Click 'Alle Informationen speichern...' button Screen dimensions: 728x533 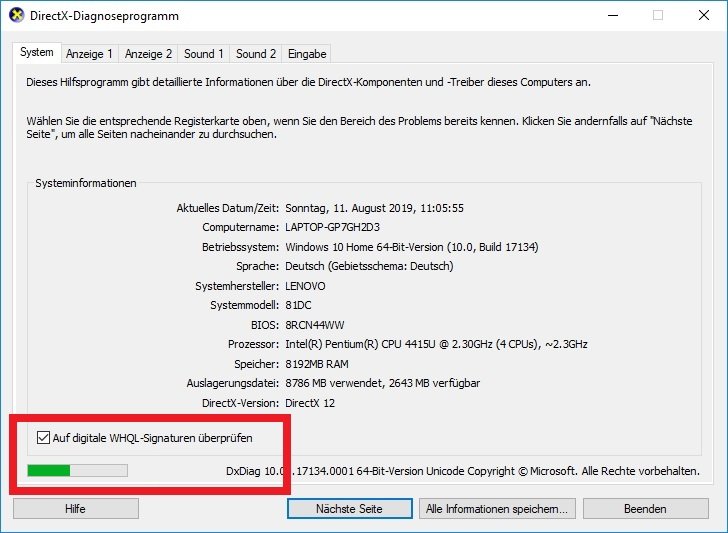[x=497, y=509]
